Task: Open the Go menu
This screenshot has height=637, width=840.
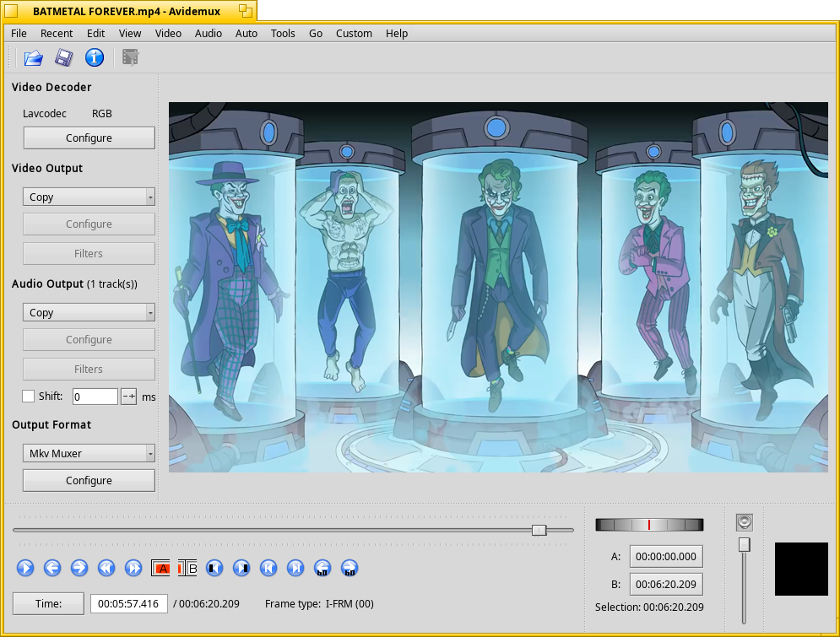Action: click(316, 33)
